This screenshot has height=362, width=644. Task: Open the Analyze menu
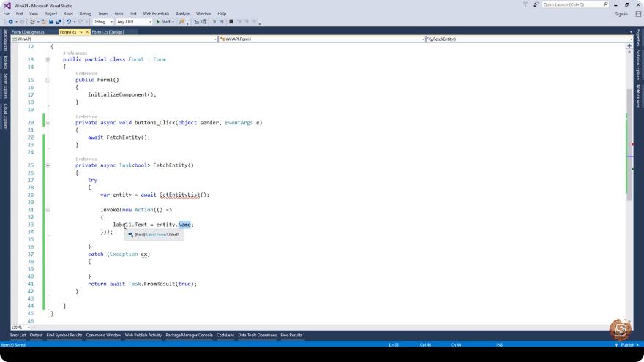click(182, 14)
